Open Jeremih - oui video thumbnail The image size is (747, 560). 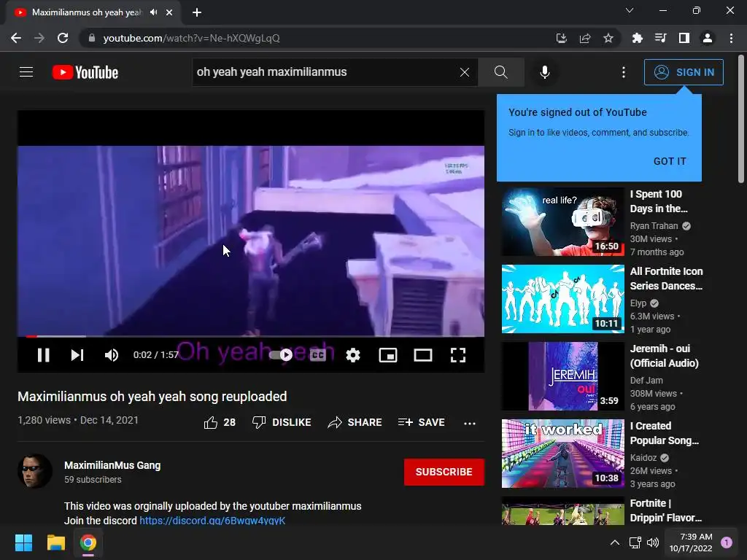[x=562, y=376]
